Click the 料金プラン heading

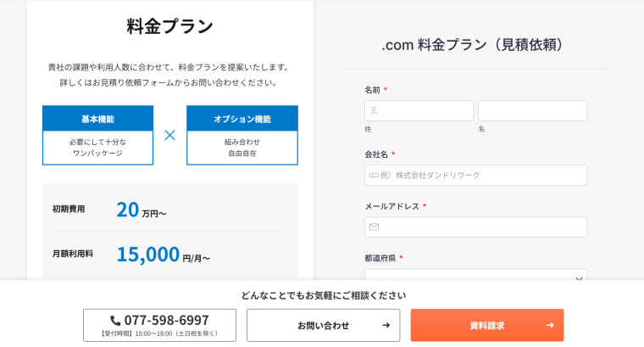point(169,26)
